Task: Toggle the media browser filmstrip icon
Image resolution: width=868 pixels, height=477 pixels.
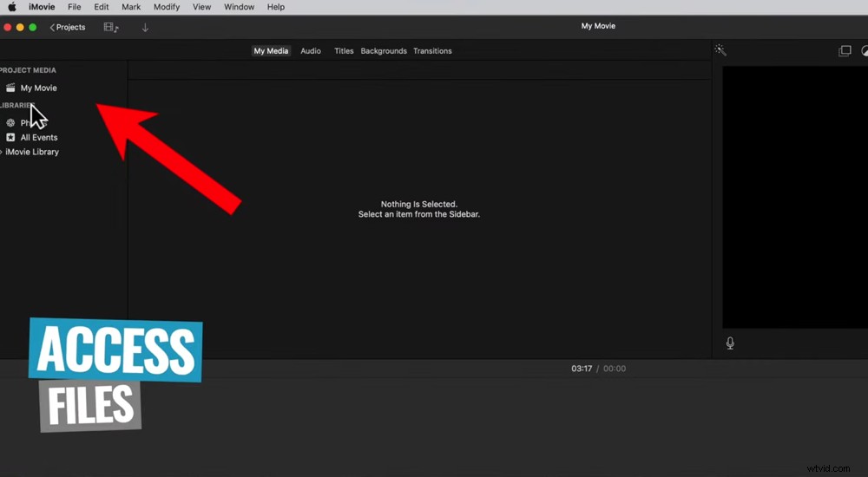Action: 111,27
